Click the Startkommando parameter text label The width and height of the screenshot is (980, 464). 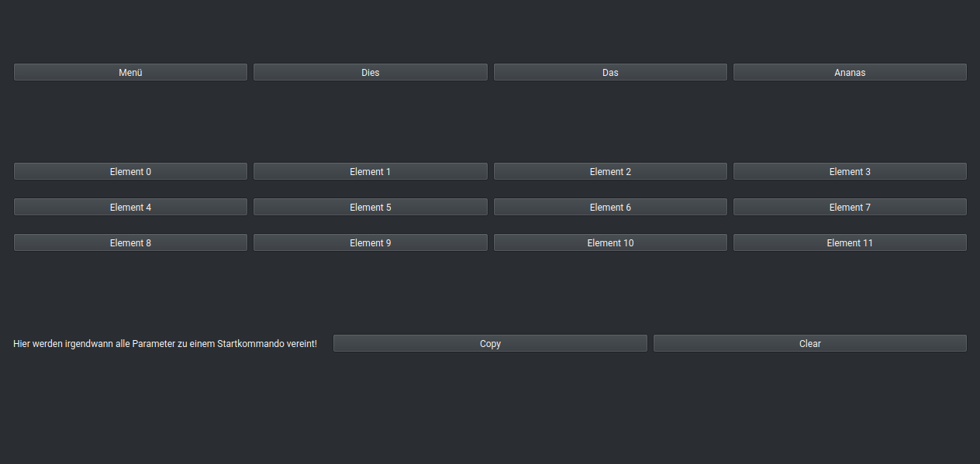click(x=165, y=343)
